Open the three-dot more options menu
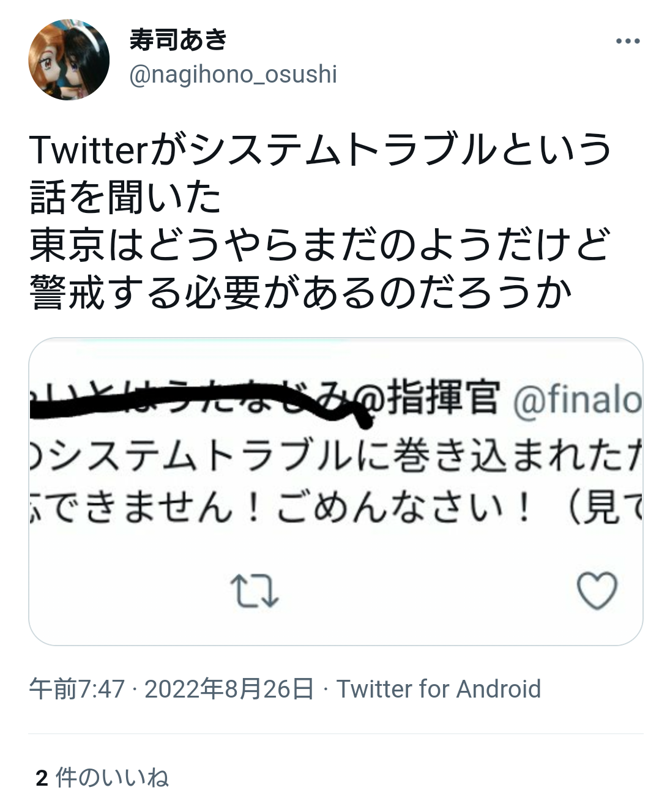670x812 pixels. [627, 42]
